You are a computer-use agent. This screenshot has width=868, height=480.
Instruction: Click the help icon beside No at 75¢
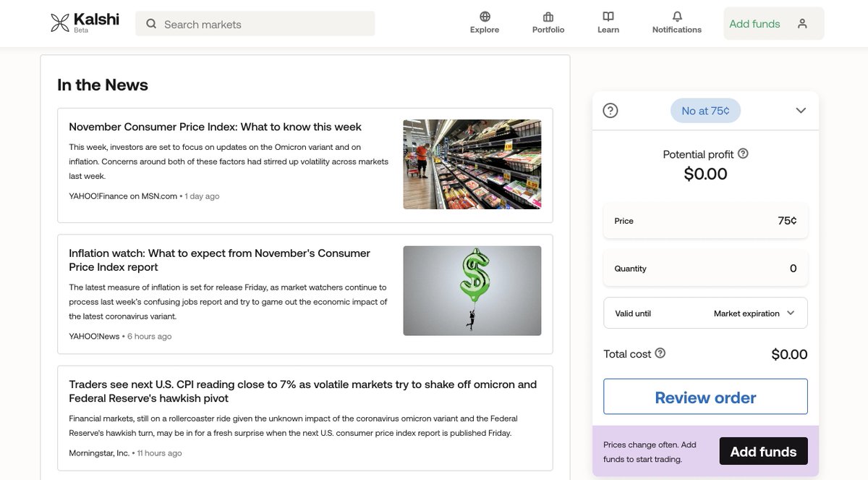point(610,111)
